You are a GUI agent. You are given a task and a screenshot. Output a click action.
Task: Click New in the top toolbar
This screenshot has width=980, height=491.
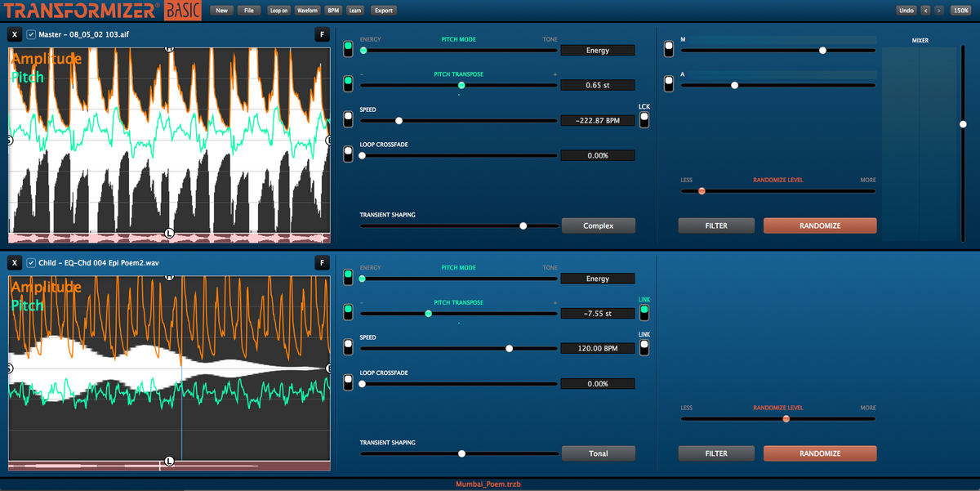[221, 10]
